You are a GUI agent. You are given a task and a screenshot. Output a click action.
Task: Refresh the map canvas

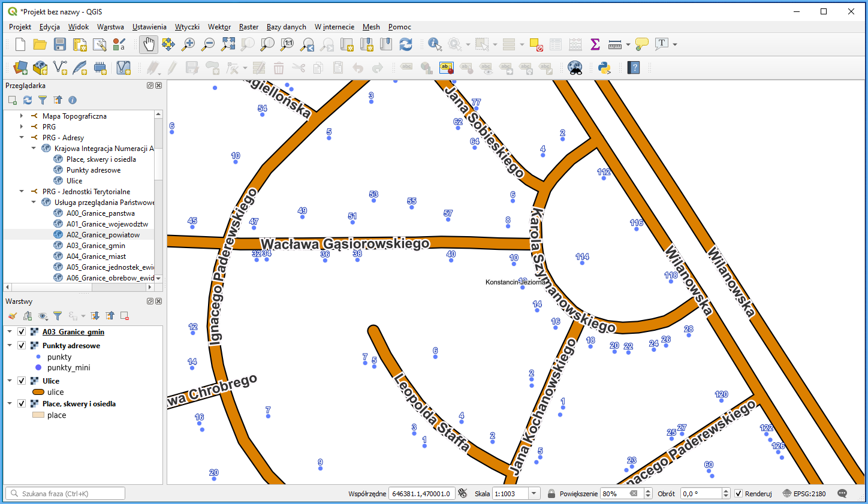(406, 44)
